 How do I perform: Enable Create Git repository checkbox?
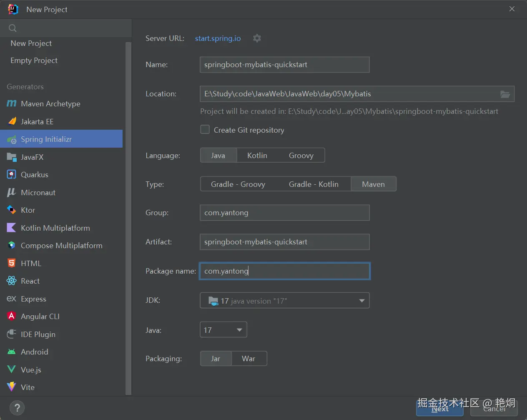205,130
